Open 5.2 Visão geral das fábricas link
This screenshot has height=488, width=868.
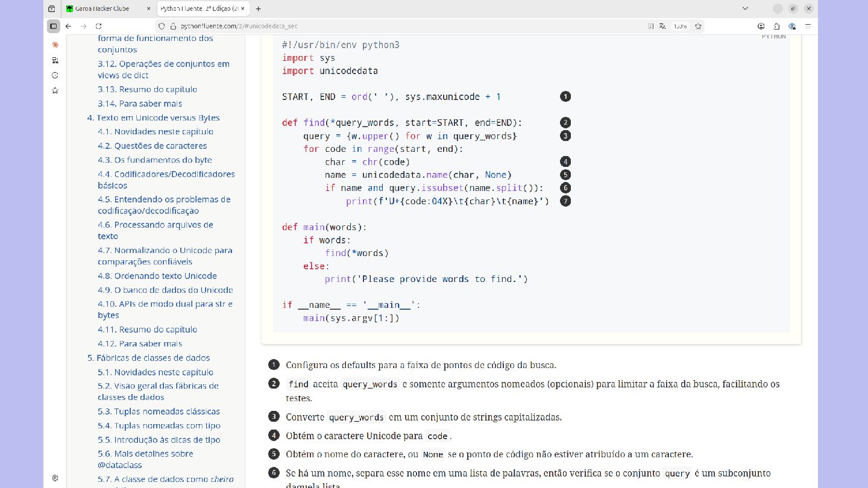(x=158, y=392)
